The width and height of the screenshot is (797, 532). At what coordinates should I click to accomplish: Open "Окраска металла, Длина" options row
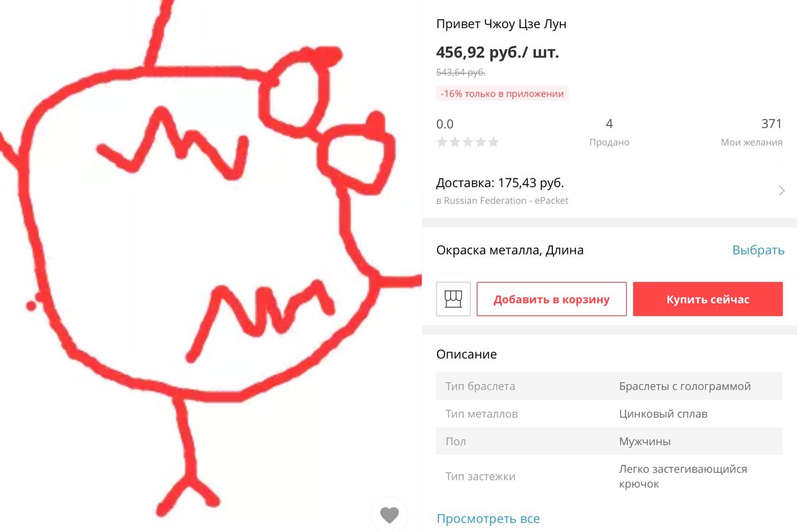pyautogui.click(x=610, y=250)
